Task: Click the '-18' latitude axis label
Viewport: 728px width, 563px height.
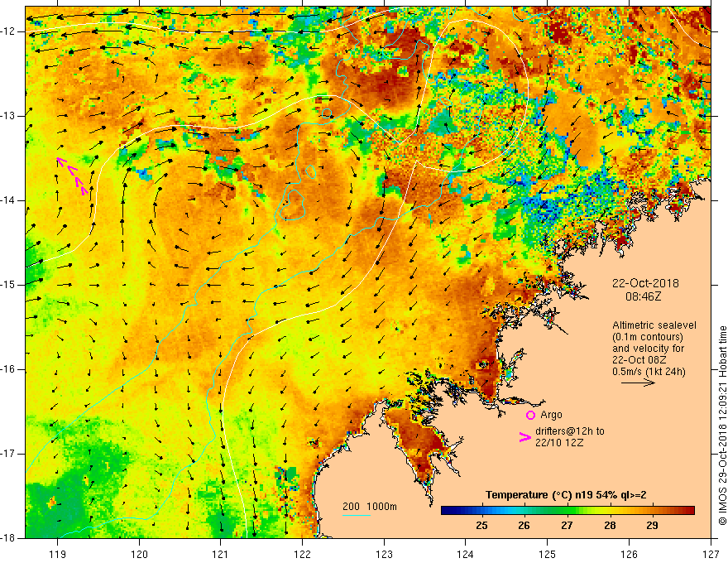Action: pyautogui.click(x=9, y=538)
